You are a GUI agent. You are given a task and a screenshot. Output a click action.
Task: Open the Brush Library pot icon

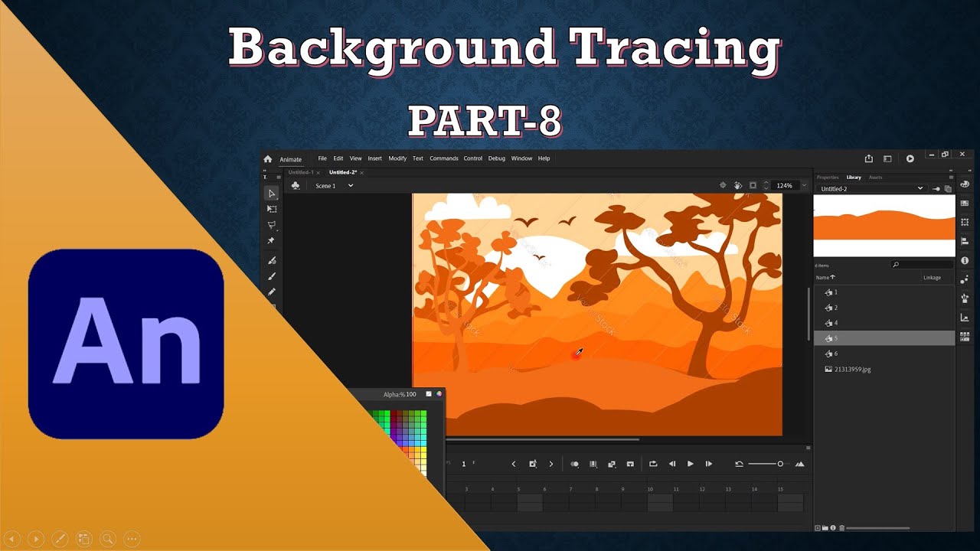pos(965,298)
